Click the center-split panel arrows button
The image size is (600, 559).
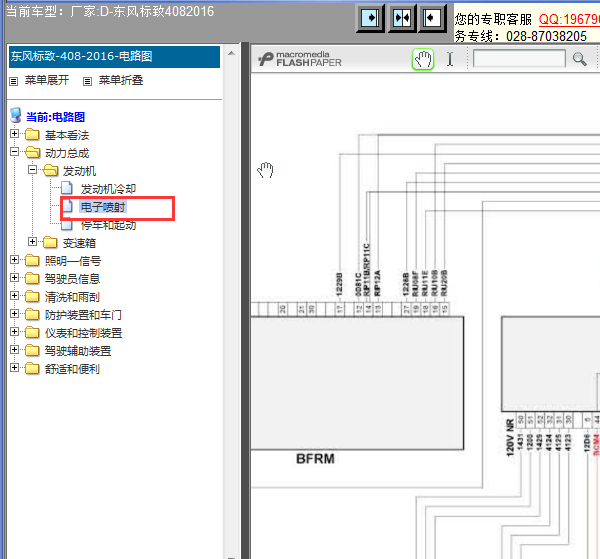(x=402, y=18)
